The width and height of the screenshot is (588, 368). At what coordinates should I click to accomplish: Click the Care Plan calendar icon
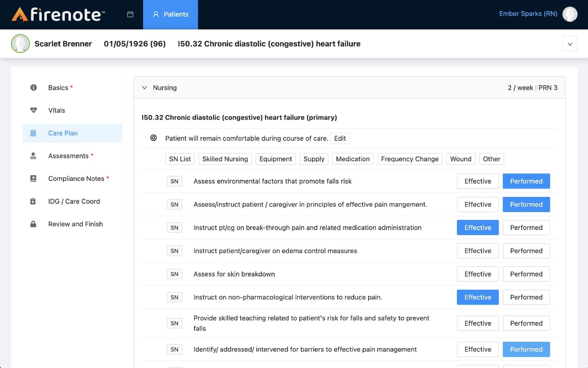33,133
